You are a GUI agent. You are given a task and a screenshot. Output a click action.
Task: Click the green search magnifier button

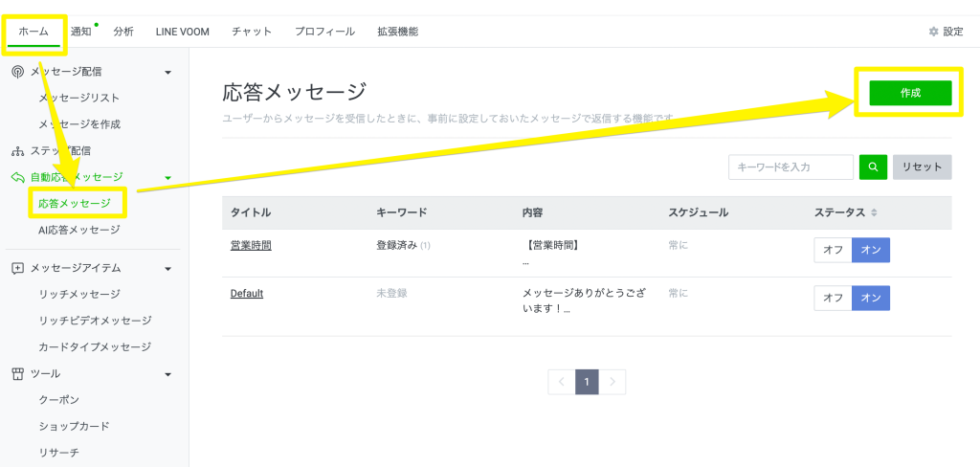coord(873,167)
